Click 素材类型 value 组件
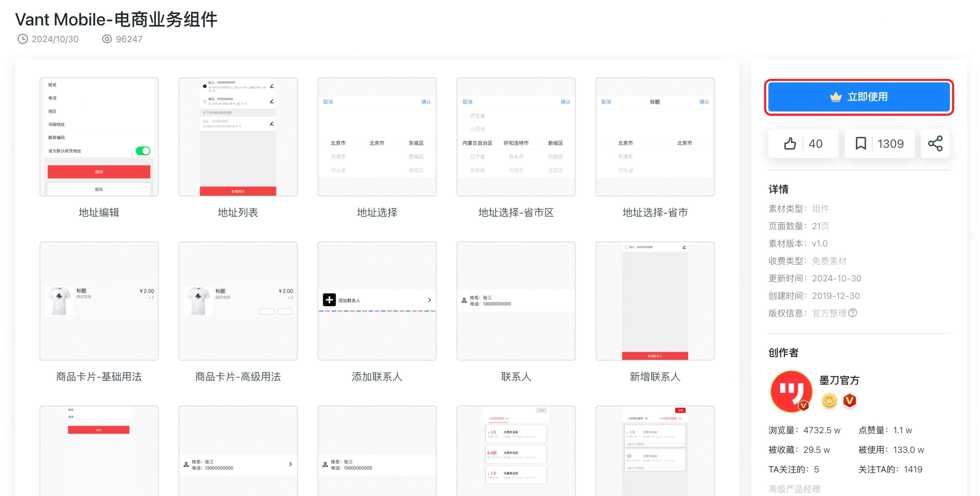 point(820,208)
